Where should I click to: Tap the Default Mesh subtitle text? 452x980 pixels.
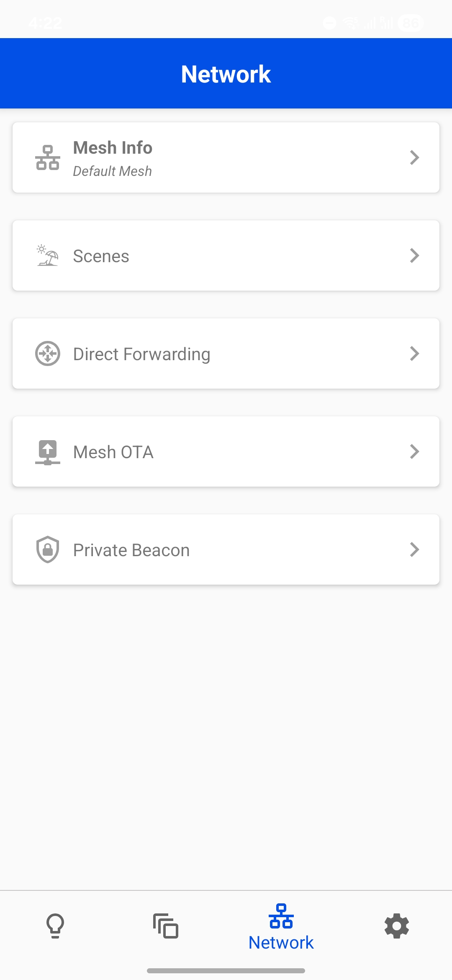click(112, 171)
